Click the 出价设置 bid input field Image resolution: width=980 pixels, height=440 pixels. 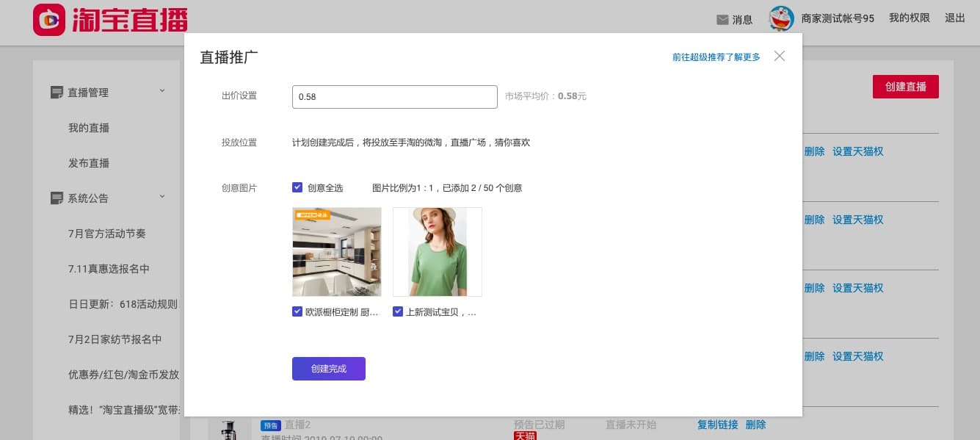point(394,97)
